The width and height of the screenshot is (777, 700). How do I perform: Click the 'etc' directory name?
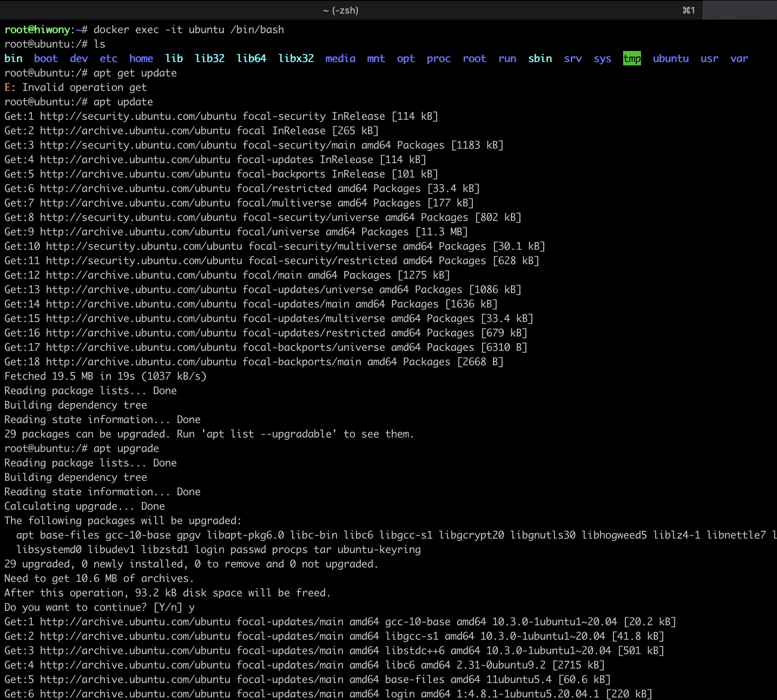[109, 59]
